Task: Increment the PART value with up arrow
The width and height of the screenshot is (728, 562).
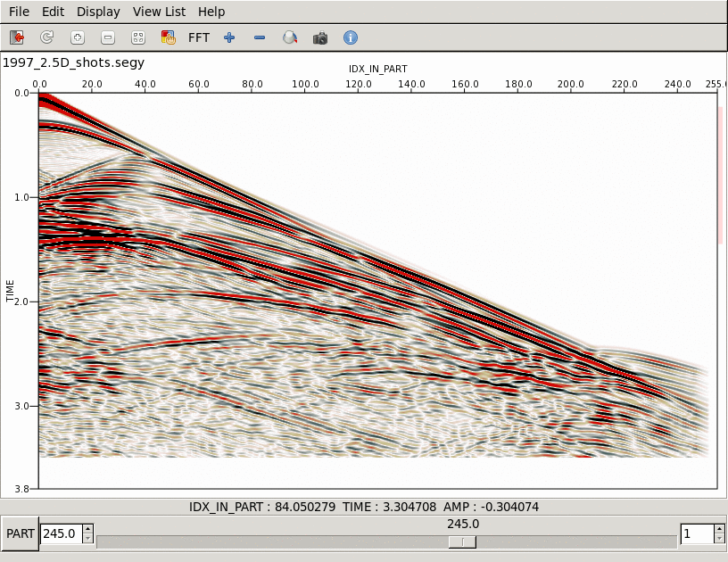Action: tap(88, 529)
